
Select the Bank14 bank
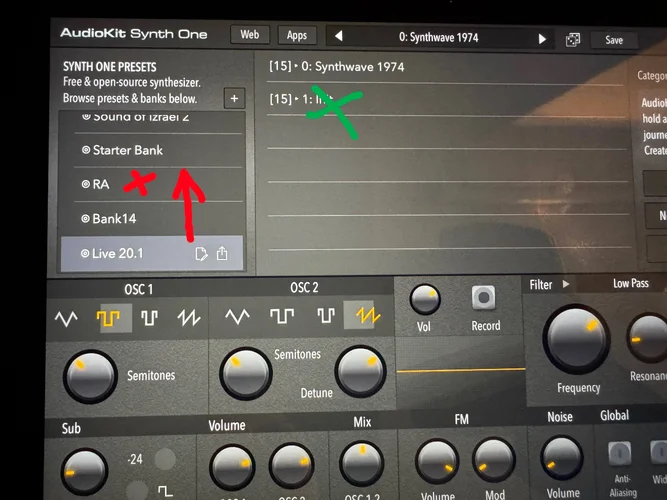[x=158, y=219]
